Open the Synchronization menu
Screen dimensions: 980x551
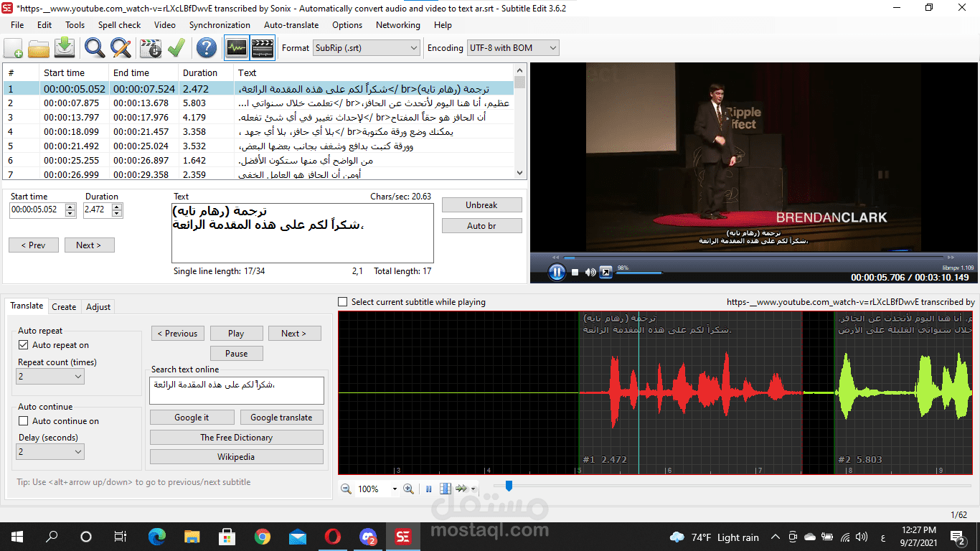[x=220, y=24]
